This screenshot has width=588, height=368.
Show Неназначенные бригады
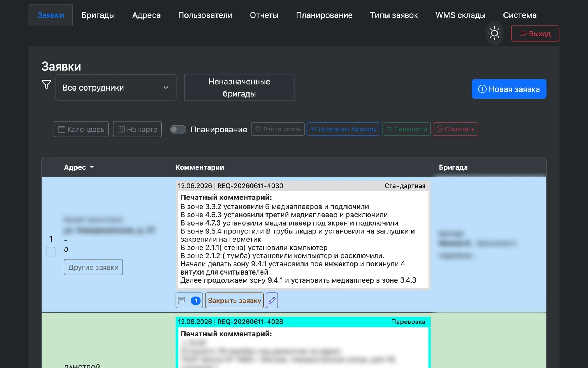tap(239, 88)
